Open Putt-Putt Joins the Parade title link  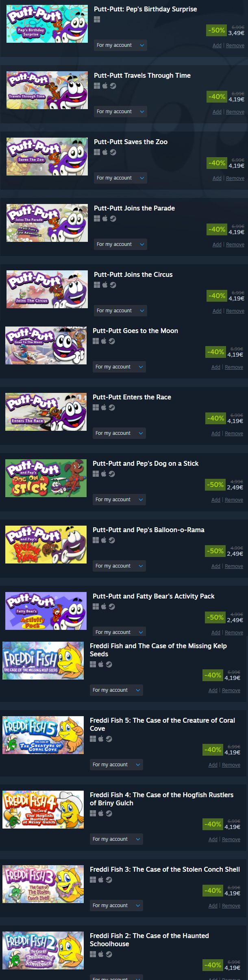[x=134, y=208]
